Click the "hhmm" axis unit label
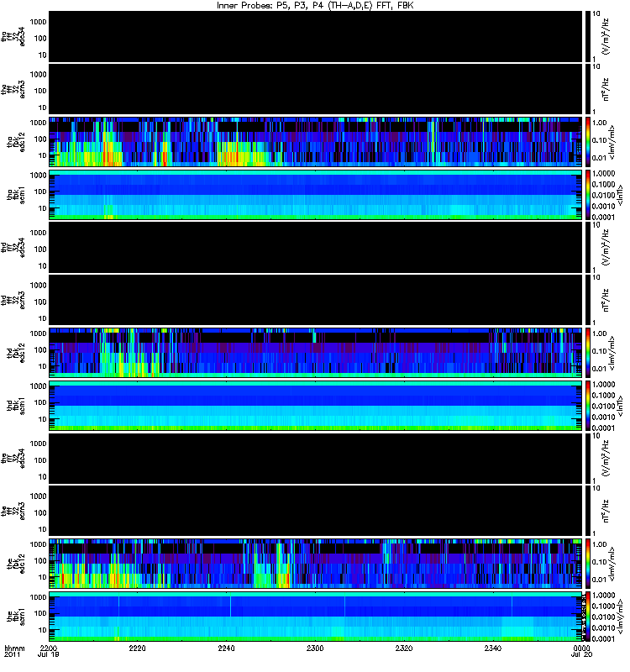This screenshot has height=672, width=630. (14, 648)
